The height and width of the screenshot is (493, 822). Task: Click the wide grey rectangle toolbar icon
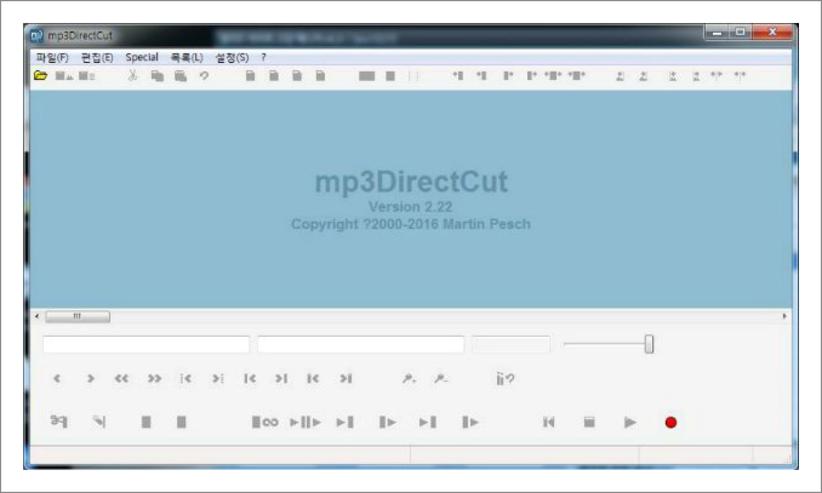click(366, 76)
